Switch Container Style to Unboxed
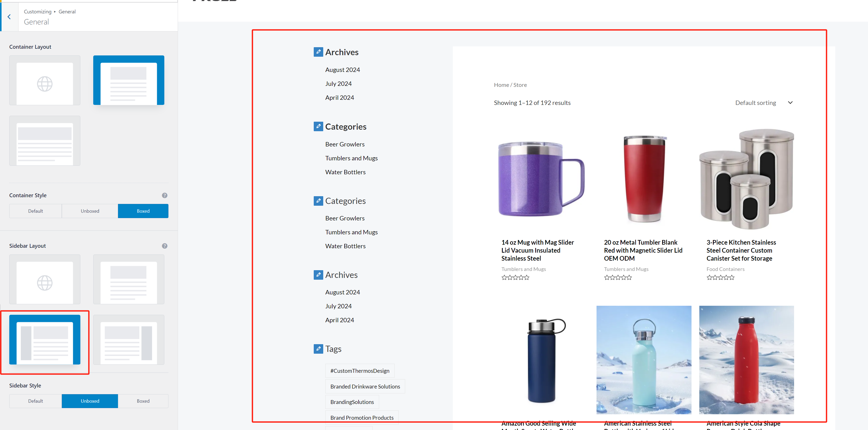This screenshot has height=430, width=868. pos(90,211)
